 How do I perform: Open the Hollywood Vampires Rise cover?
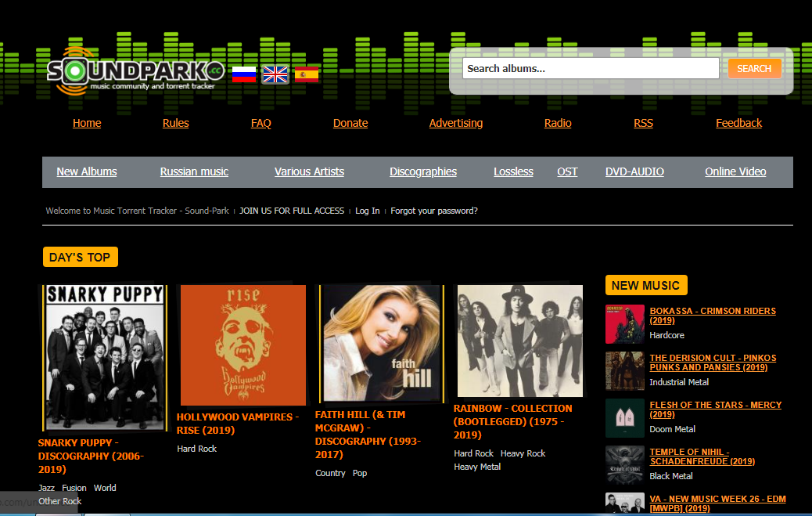coord(243,345)
